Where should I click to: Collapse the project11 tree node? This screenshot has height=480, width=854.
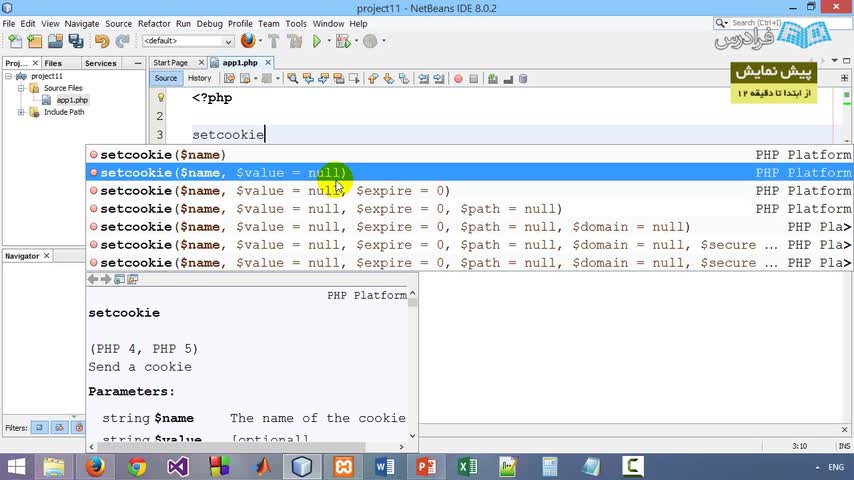(9, 76)
